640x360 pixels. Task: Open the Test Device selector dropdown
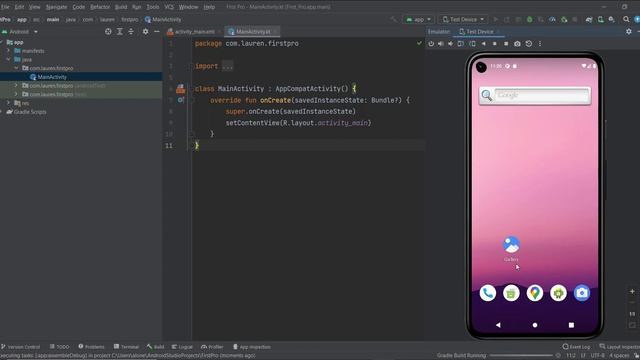[463, 19]
